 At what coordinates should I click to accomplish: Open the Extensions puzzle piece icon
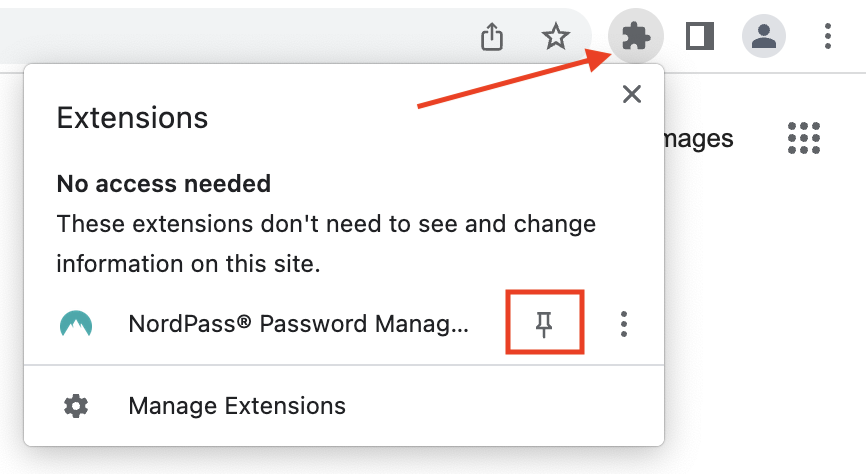click(636, 38)
